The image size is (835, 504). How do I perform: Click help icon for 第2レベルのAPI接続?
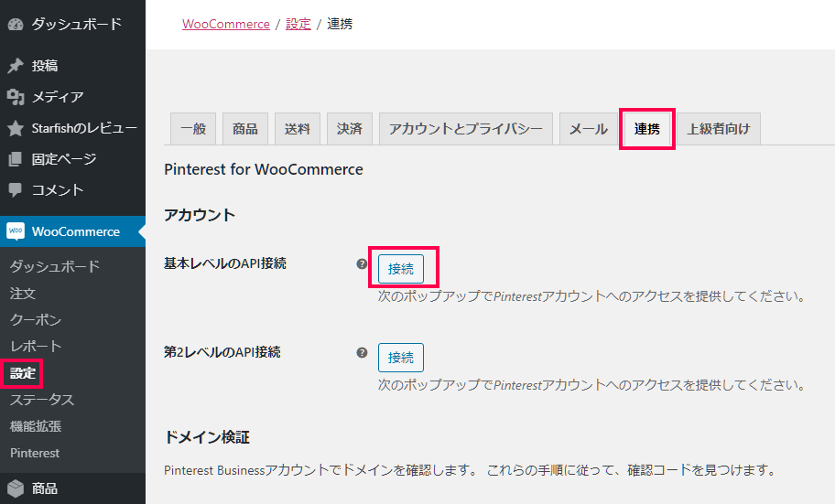point(363,352)
